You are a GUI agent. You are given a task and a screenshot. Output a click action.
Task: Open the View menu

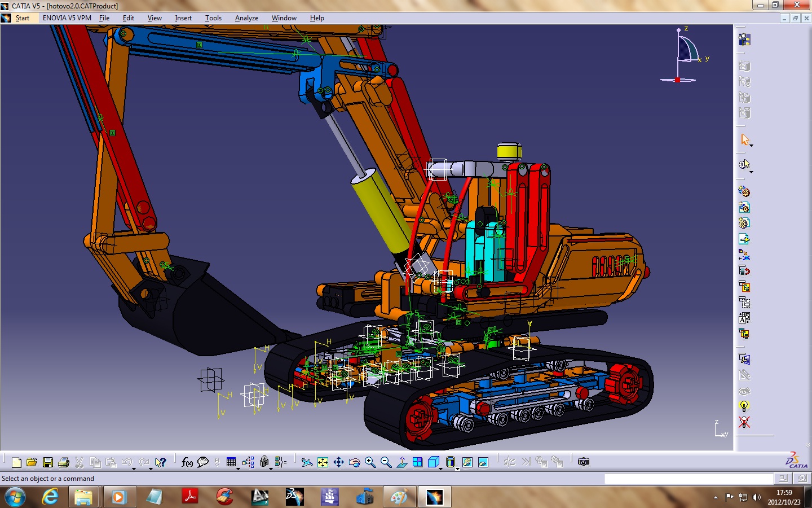pos(155,18)
